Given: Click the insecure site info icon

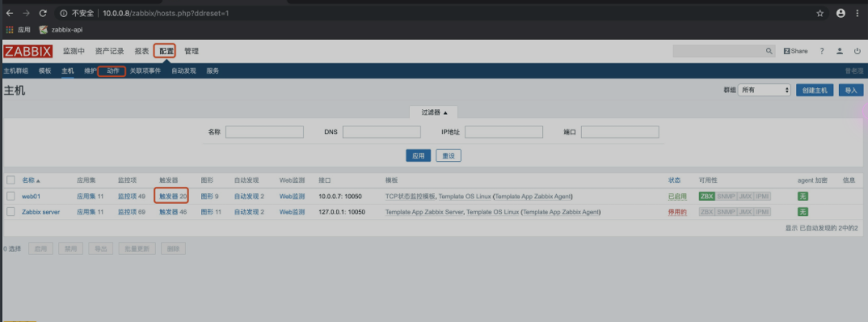Looking at the screenshot, I should click(x=64, y=13).
